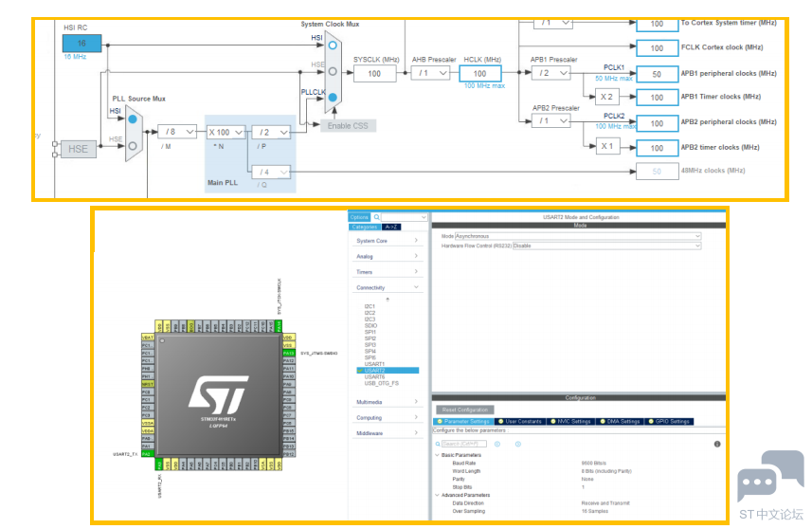The height and width of the screenshot is (529, 812).
Task: Select HSI in the PLL Source Mux
Action: [x=133, y=119]
